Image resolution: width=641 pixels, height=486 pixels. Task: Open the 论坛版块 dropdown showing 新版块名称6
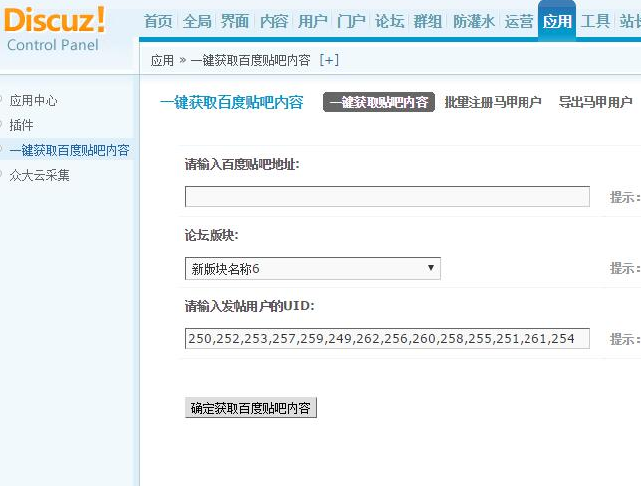pyautogui.click(x=313, y=269)
